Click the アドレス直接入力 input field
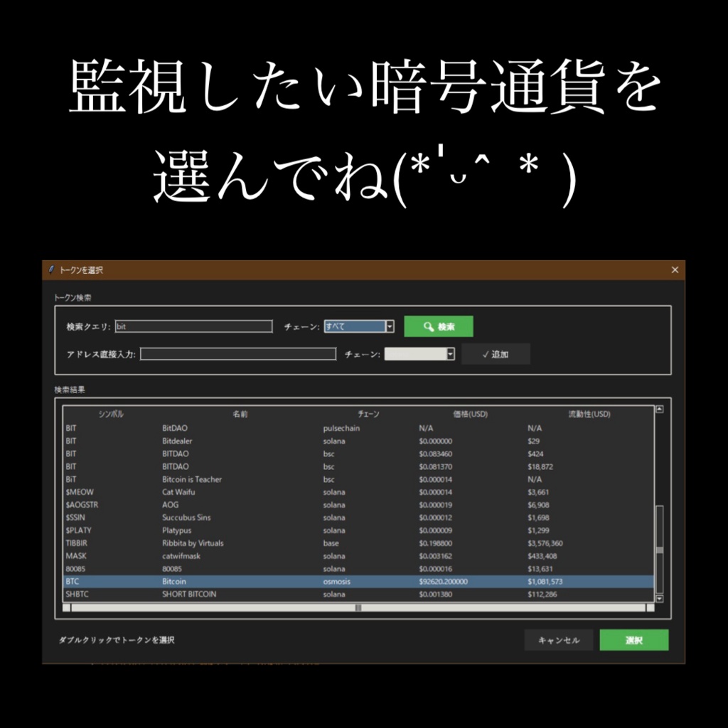728x728 pixels. [x=238, y=353]
